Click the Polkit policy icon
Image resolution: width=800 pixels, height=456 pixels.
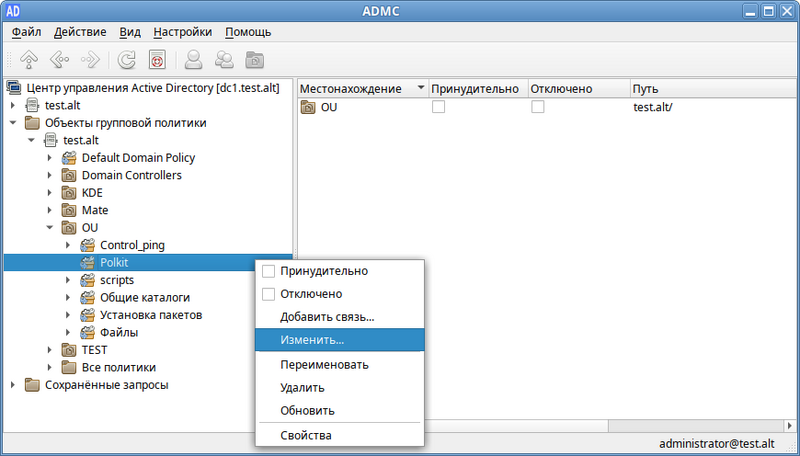tap(87, 262)
